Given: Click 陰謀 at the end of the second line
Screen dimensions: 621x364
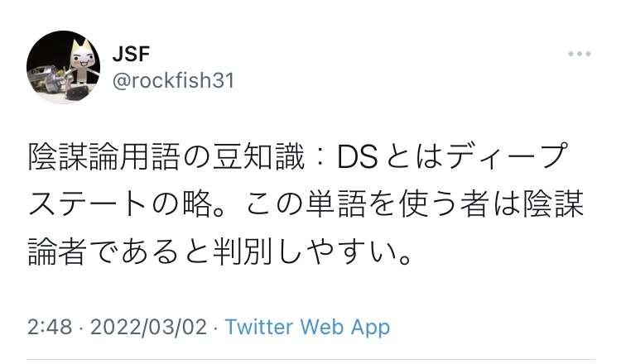Looking at the screenshot, I should pyautogui.click(x=553, y=204).
